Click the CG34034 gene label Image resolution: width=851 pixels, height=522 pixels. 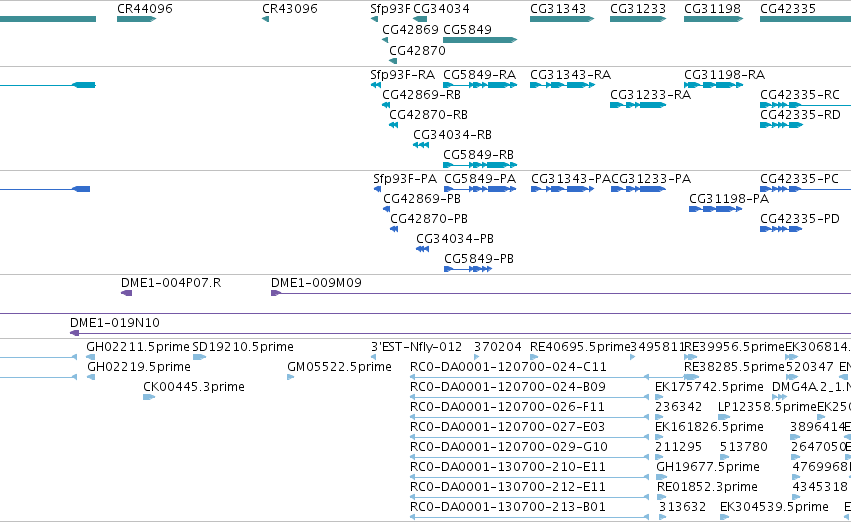(x=441, y=9)
